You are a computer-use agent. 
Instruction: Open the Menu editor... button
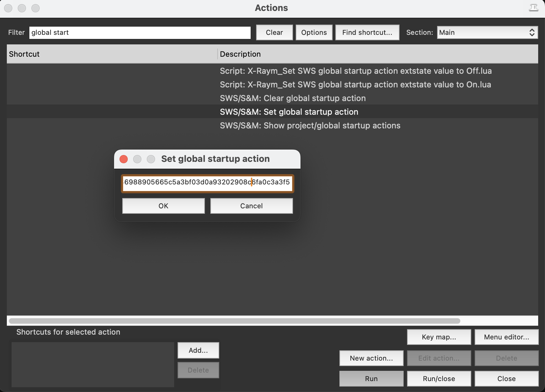(x=507, y=337)
